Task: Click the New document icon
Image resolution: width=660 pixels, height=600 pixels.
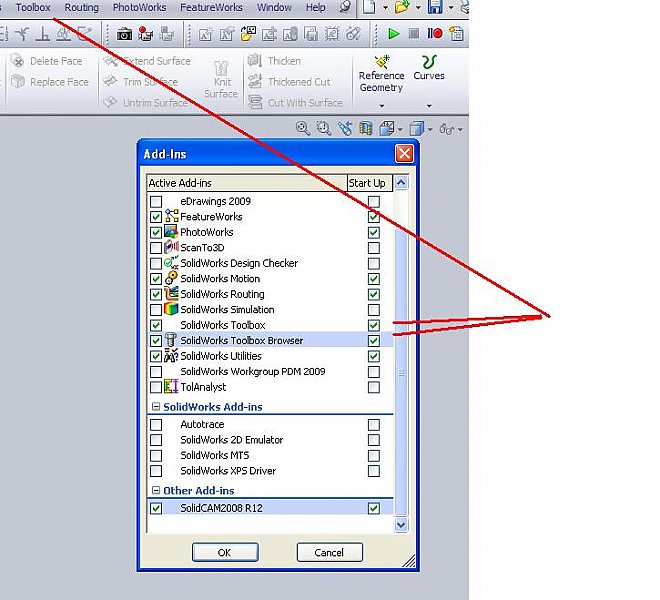Action: tap(369, 7)
